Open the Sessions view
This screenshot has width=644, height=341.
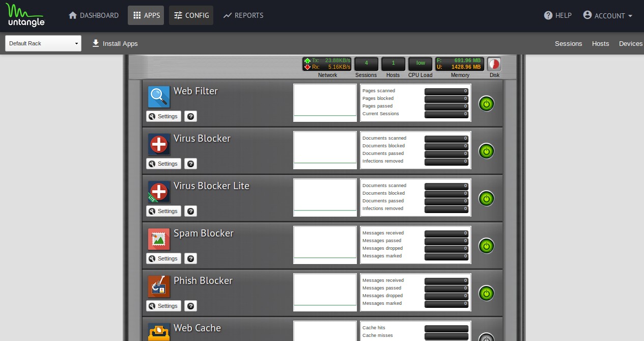coord(568,43)
